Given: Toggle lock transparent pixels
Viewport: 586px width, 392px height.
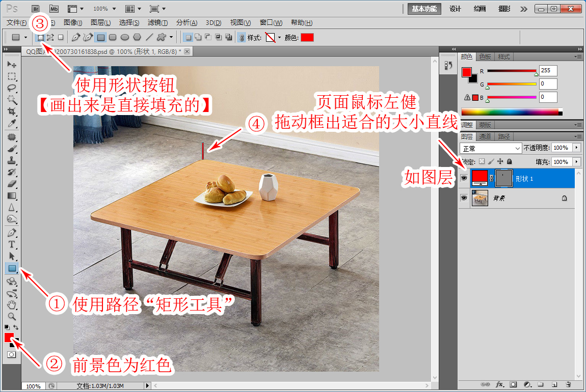Looking at the screenshot, I should 482,161.
